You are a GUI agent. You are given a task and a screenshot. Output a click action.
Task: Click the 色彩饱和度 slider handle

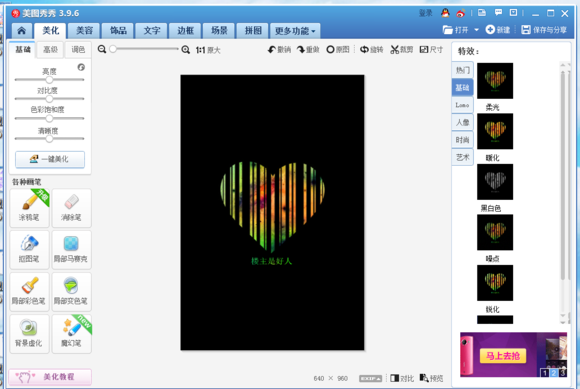pos(49,118)
